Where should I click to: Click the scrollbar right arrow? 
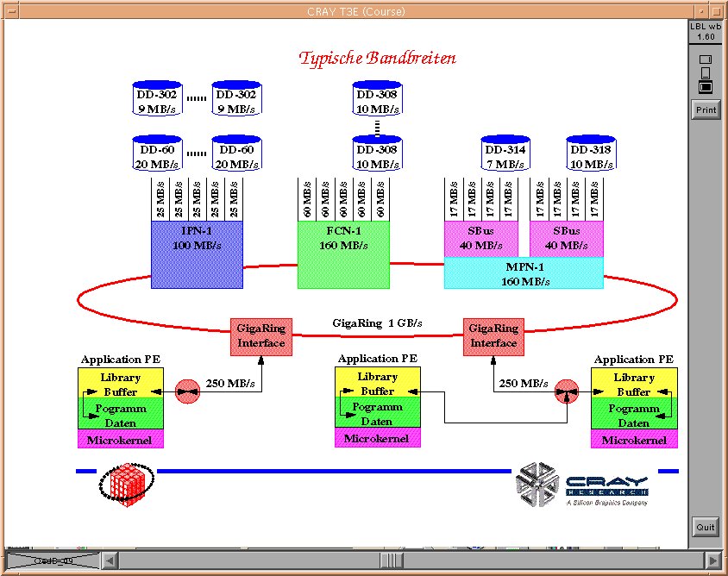713,560
